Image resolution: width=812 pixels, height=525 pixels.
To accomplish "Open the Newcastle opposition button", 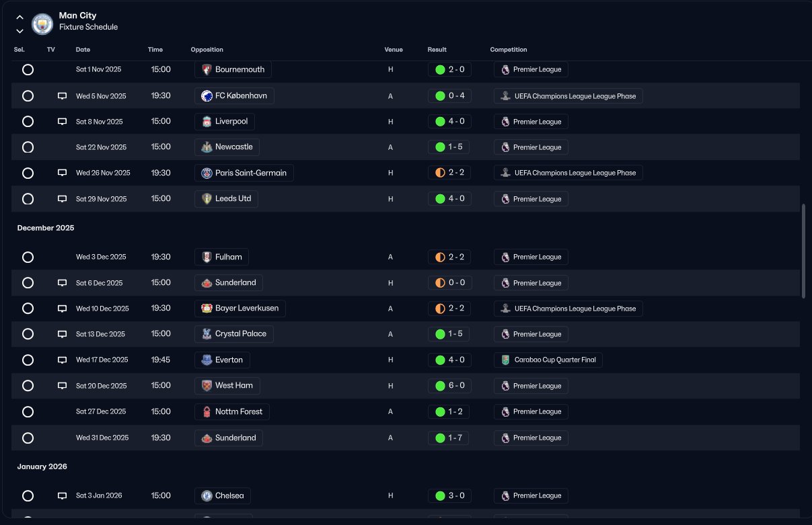I will 227,147.
